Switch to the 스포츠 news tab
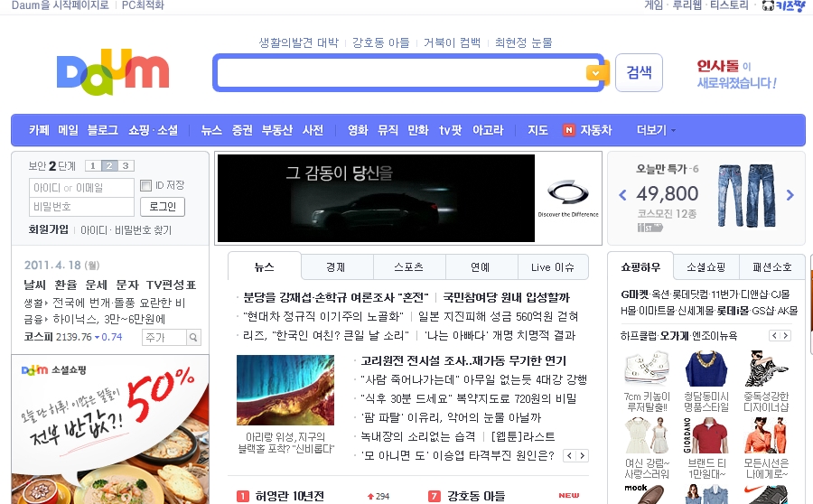813x504 pixels. tap(408, 267)
